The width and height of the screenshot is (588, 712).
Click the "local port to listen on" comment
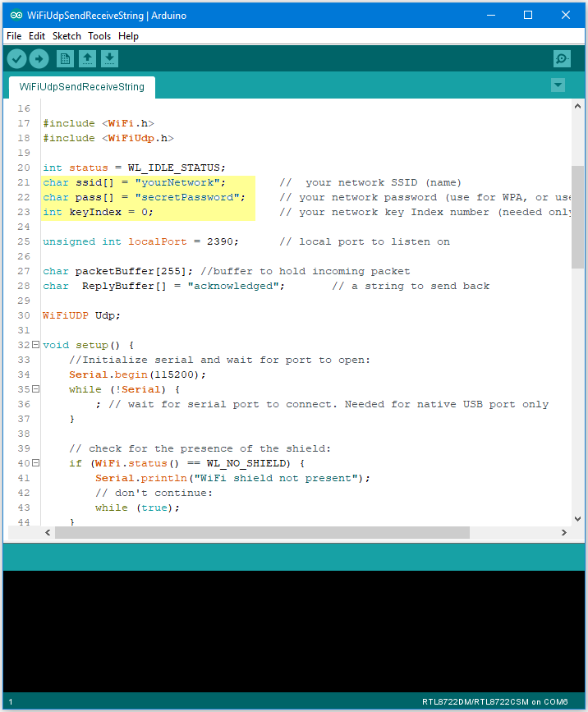(x=365, y=241)
